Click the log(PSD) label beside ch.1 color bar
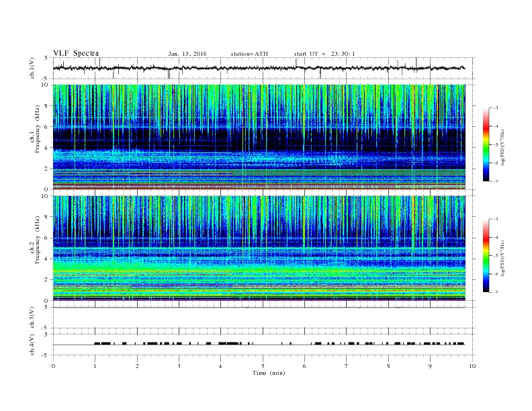 tap(504, 147)
